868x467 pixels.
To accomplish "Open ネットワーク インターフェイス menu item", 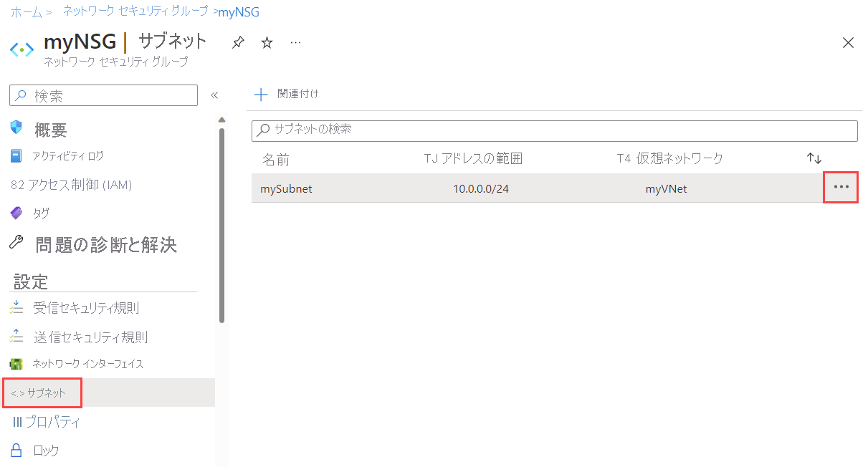I will pyautogui.click(x=88, y=364).
